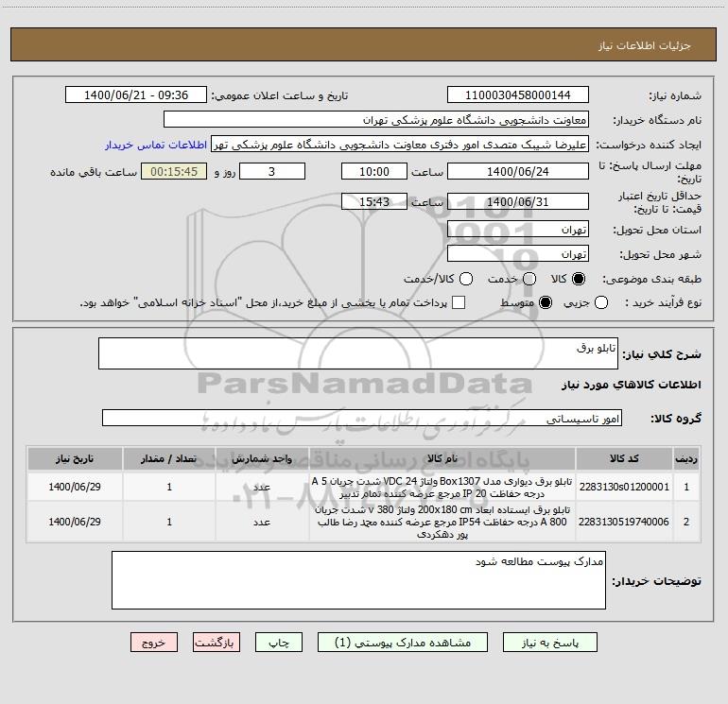The image size is (728, 704).
Task: Click the تابلو برق general description box
Action: [x=358, y=353]
